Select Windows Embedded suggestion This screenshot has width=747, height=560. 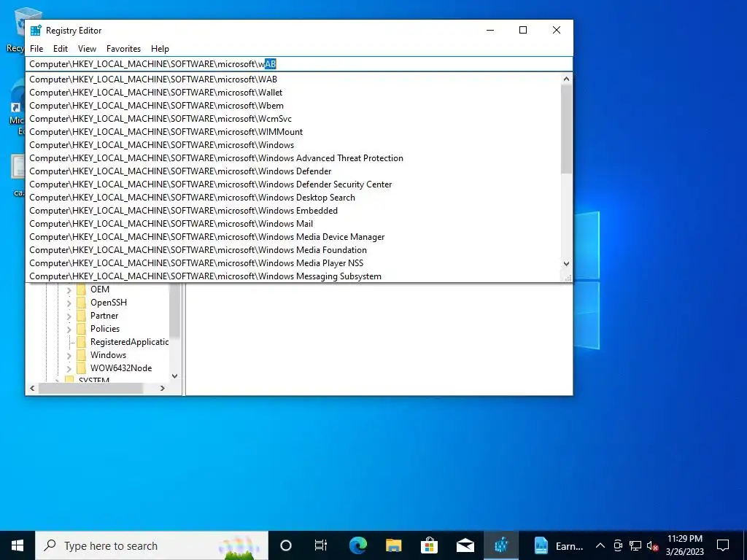pos(294,211)
